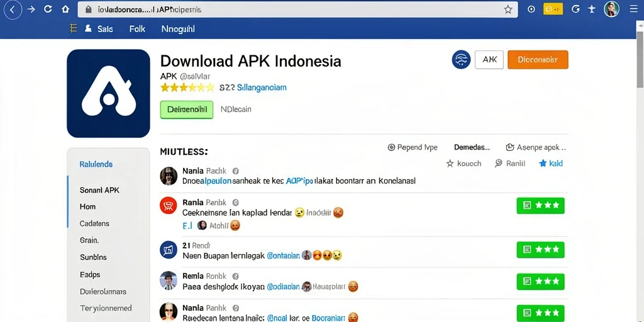Image resolution: width=644 pixels, height=322 pixels.
Task: Click the @odiaoan mention link
Action: point(284,287)
